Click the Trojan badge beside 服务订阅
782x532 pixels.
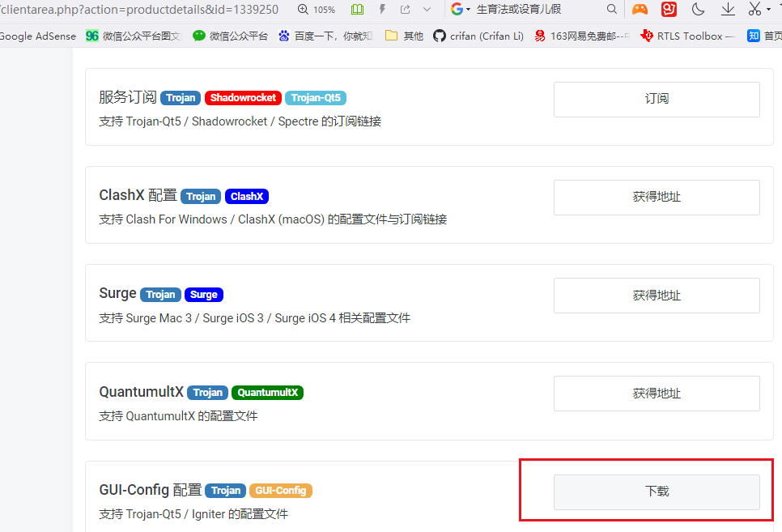tap(181, 98)
